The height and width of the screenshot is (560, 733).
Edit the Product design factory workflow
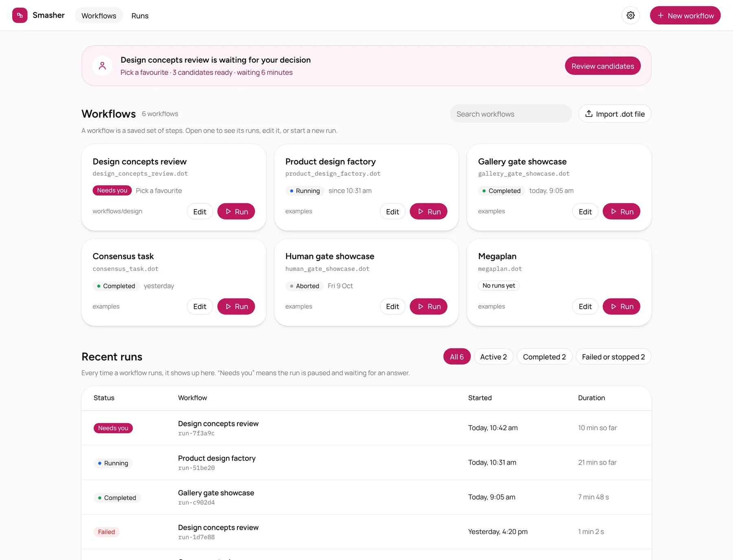(392, 211)
